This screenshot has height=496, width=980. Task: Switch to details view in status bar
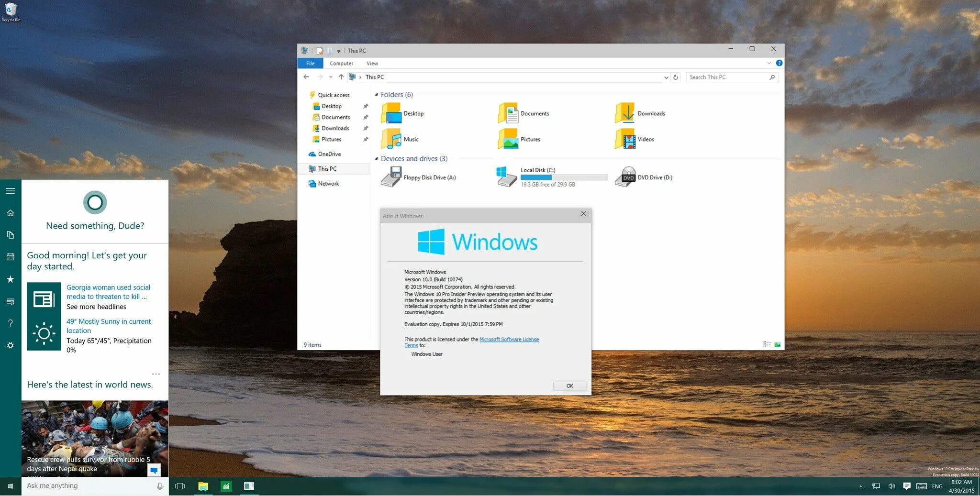767,344
